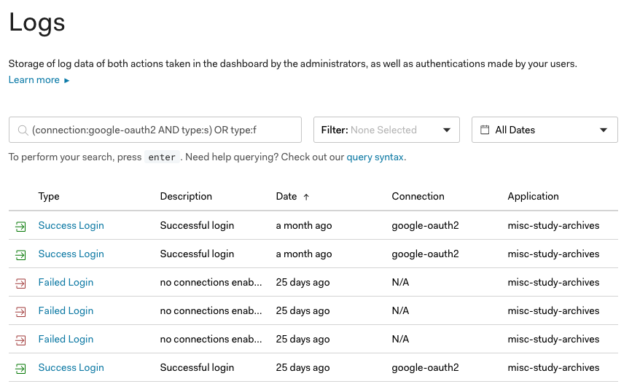Click the red failed login icon in the fifth row

click(21, 340)
